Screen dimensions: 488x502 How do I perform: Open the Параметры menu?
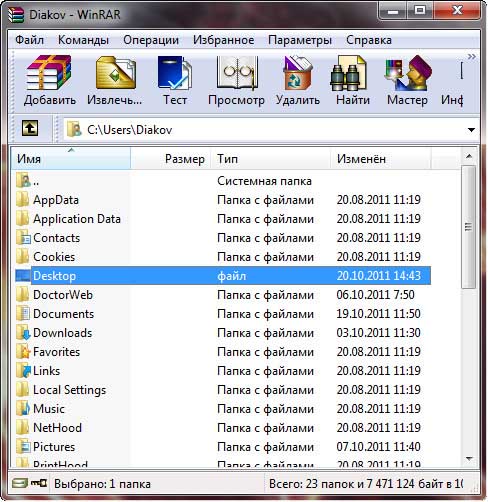point(300,40)
